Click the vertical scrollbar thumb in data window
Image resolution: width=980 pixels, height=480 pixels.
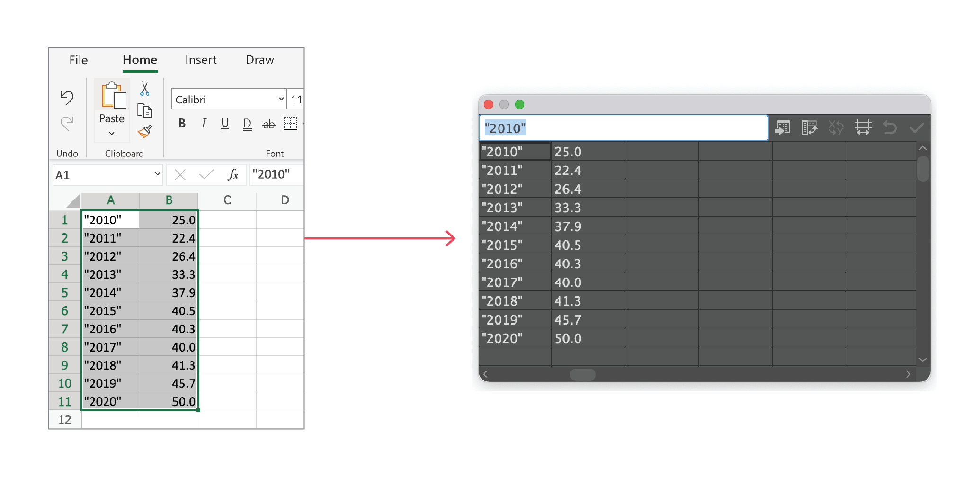923,169
